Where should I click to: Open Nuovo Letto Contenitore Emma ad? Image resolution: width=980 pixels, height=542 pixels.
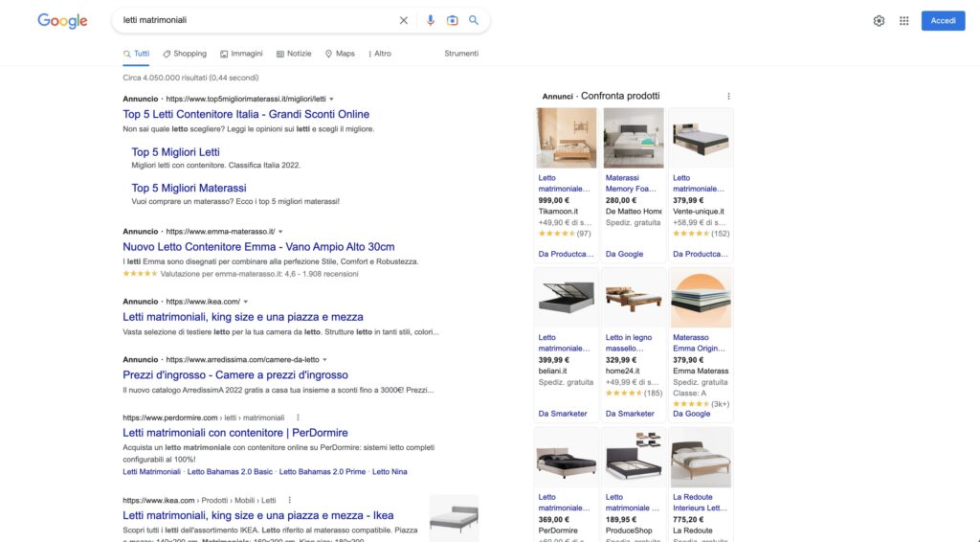coord(258,247)
